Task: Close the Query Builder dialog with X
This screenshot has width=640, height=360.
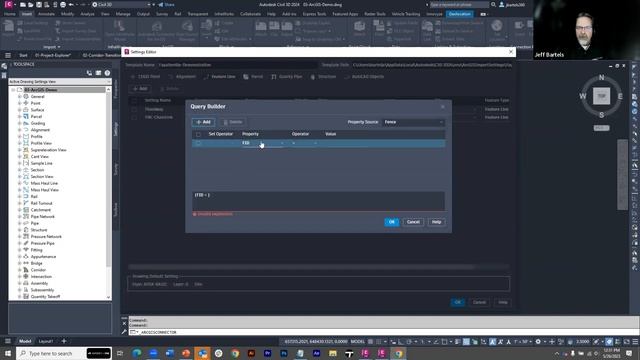Action: click(443, 107)
